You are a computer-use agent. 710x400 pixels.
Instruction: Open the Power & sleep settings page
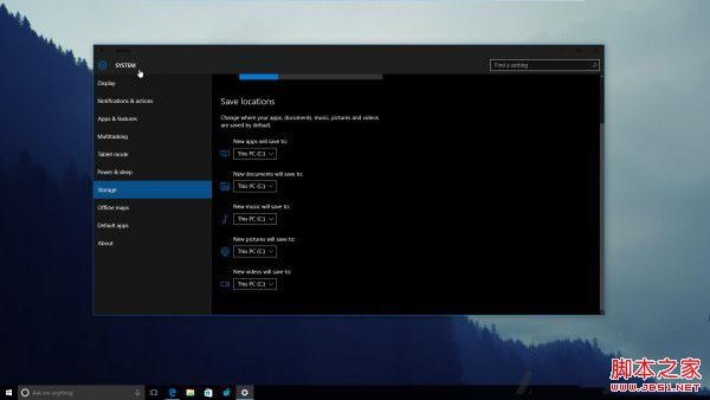tap(115, 172)
